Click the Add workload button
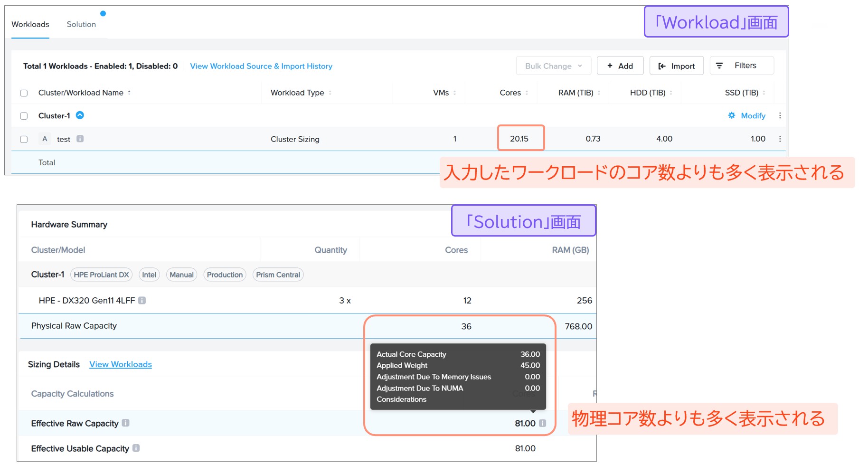Viewport: 868px width, 465px height. 620,66
